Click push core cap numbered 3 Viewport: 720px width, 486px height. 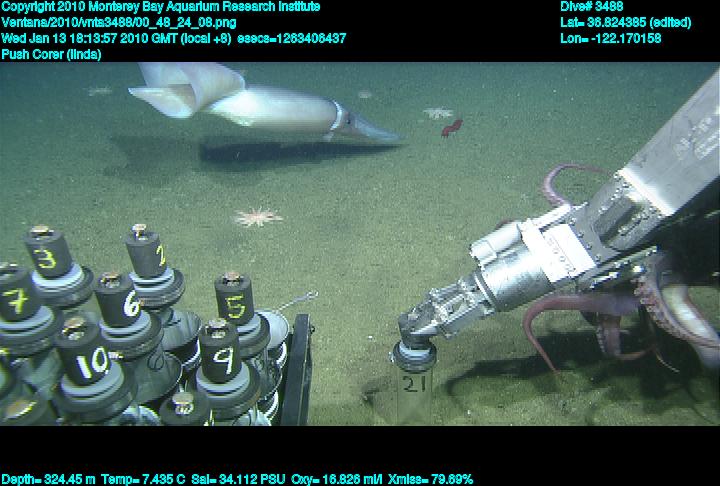[48, 252]
